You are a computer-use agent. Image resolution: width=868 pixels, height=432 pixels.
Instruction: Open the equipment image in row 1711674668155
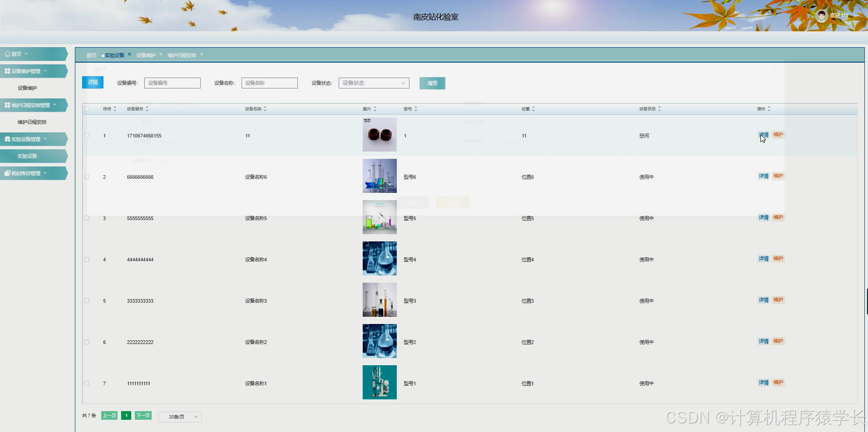pyautogui.click(x=380, y=135)
